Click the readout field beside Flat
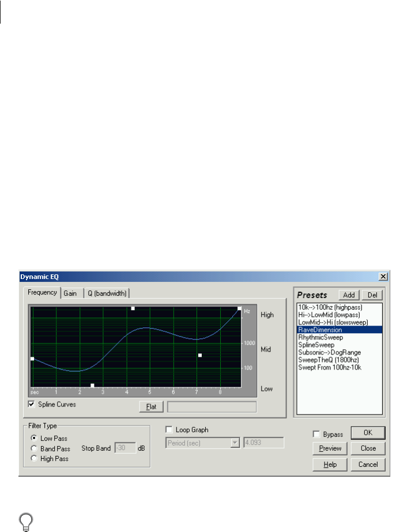400x532 pixels. pos(212,407)
